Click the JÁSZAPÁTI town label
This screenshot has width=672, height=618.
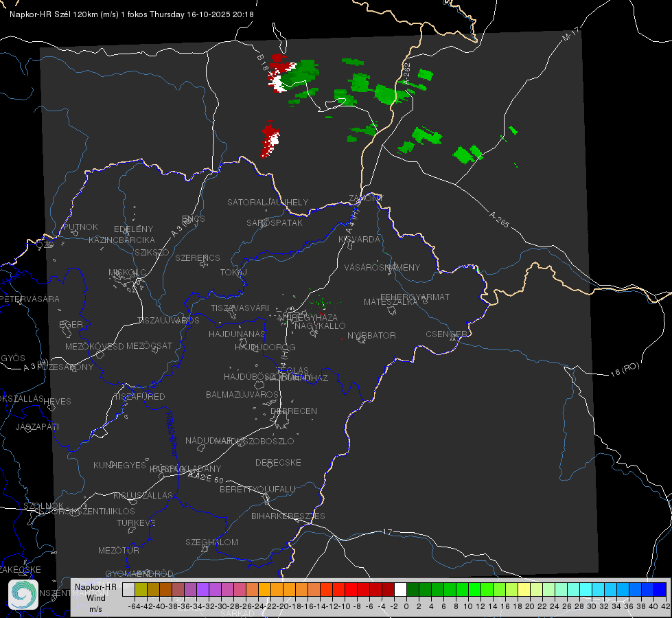coord(37,426)
